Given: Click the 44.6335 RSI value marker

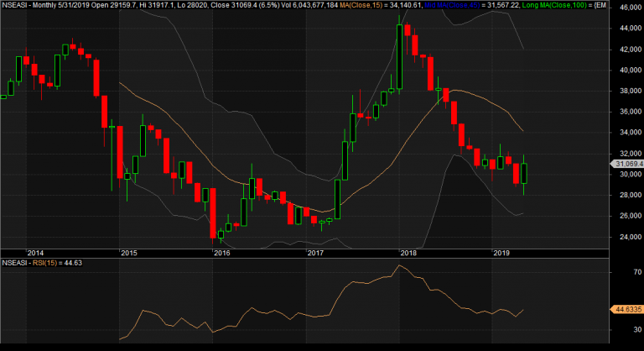Looking at the screenshot, I should [626, 309].
